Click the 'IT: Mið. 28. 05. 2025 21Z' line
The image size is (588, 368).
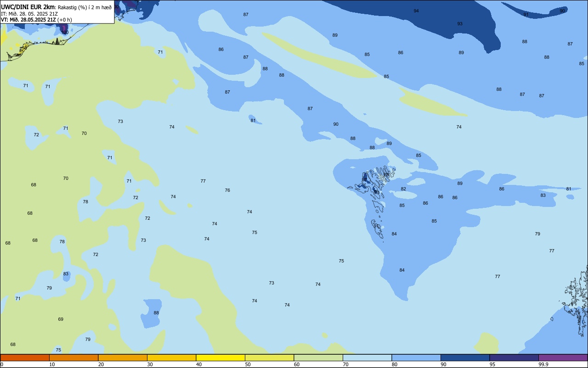pyautogui.click(x=29, y=14)
